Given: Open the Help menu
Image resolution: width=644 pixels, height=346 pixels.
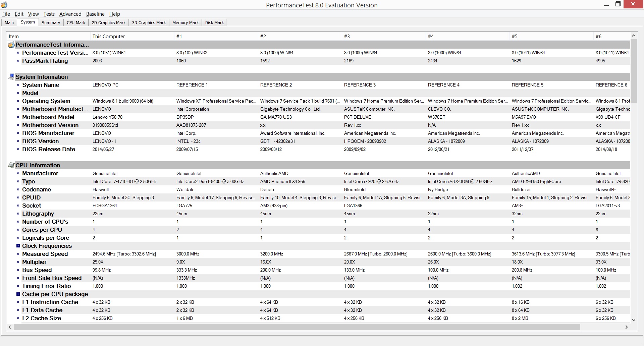Looking at the screenshot, I should 114,14.
